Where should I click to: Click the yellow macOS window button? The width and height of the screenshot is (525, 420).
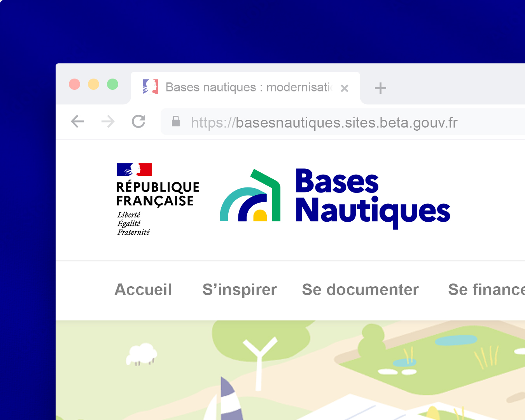click(93, 84)
